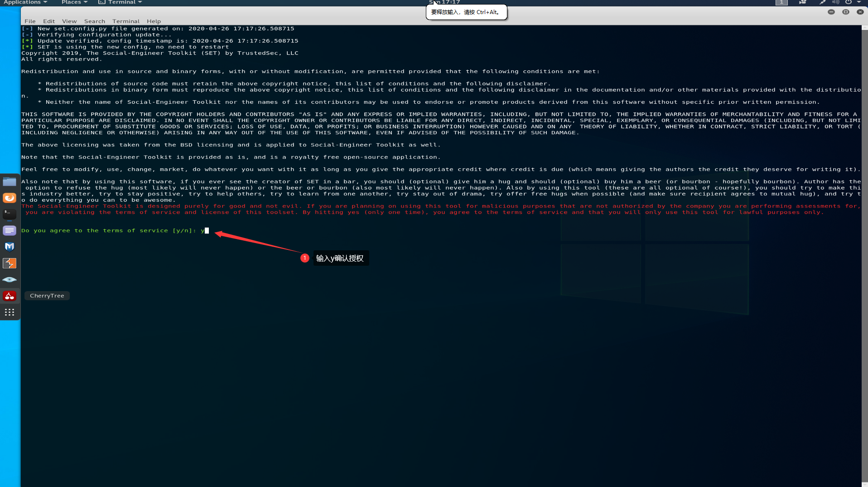The image size is (868, 487).
Task: Click "THIS SOFTWARE IS PROVIDED" disclaimer line
Action: [441, 124]
